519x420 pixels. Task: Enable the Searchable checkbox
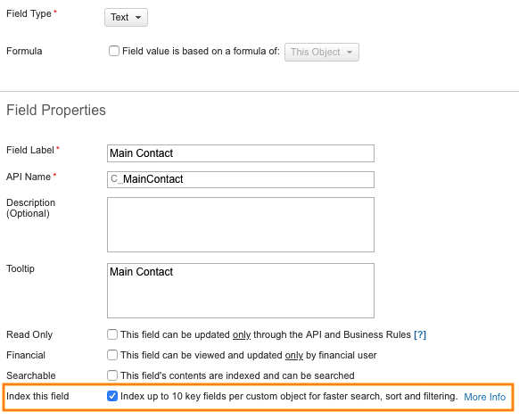click(x=112, y=375)
